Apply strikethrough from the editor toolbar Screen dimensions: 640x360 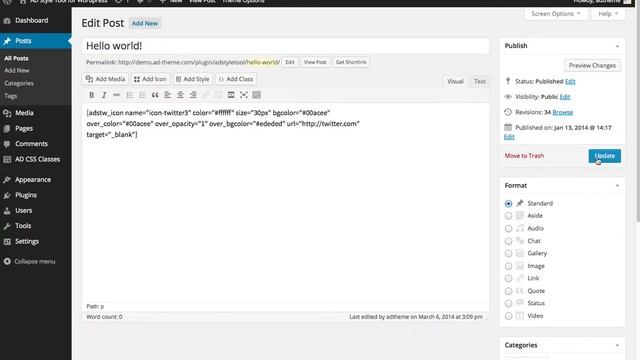click(x=117, y=95)
